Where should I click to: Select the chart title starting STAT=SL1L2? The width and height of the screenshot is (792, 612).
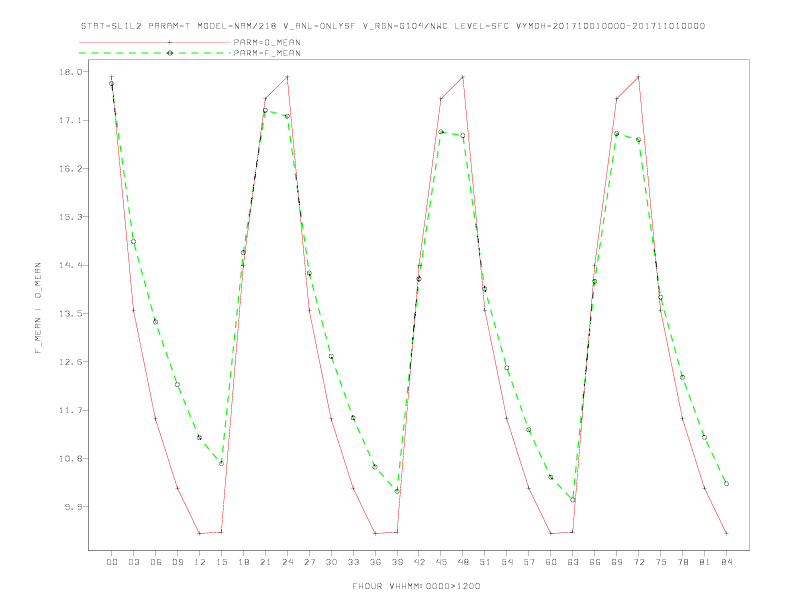(x=393, y=26)
